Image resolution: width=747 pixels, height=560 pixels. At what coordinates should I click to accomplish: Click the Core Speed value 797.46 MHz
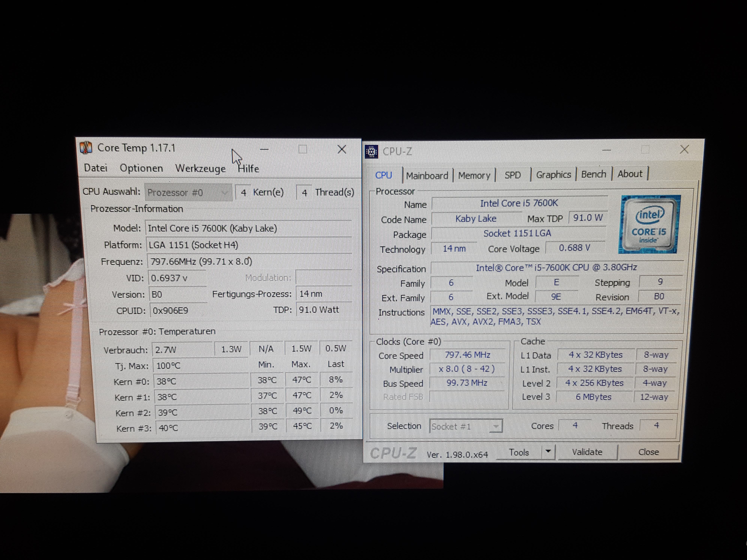pos(467,355)
